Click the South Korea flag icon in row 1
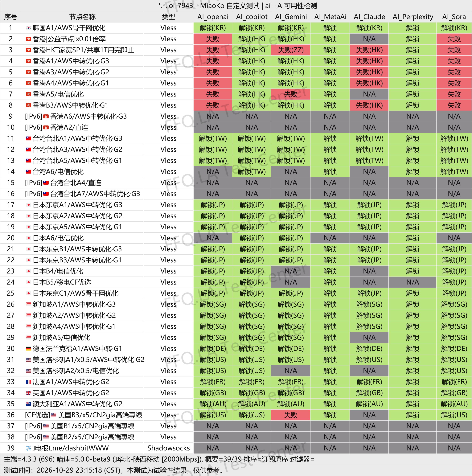Viewport: 472px width, 476px height. [29, 28]
